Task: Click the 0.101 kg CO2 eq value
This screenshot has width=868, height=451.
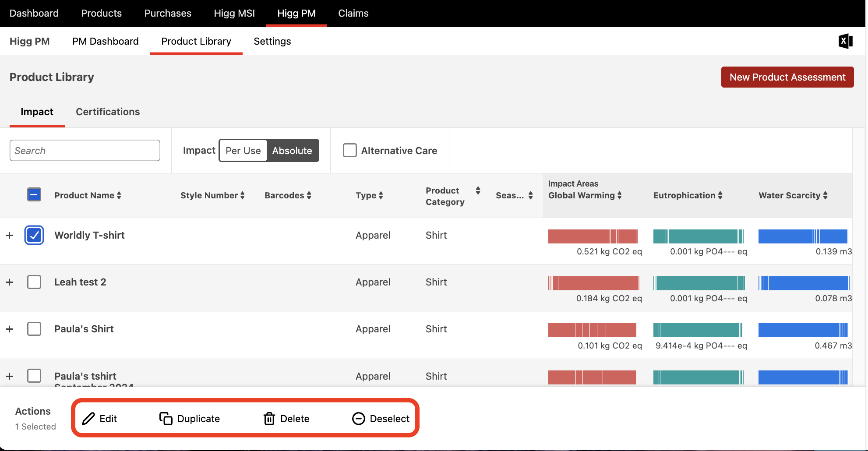Action: pos(610,345)
